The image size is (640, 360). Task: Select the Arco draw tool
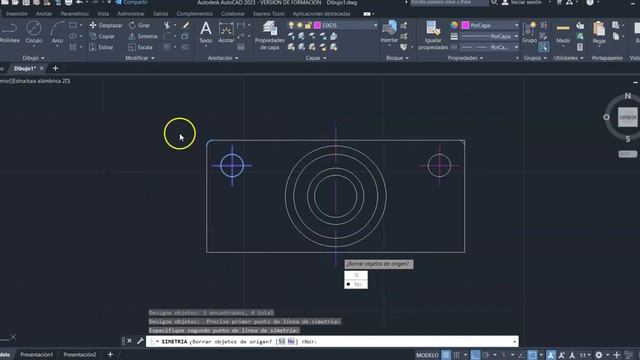click(x=57, y=33)
